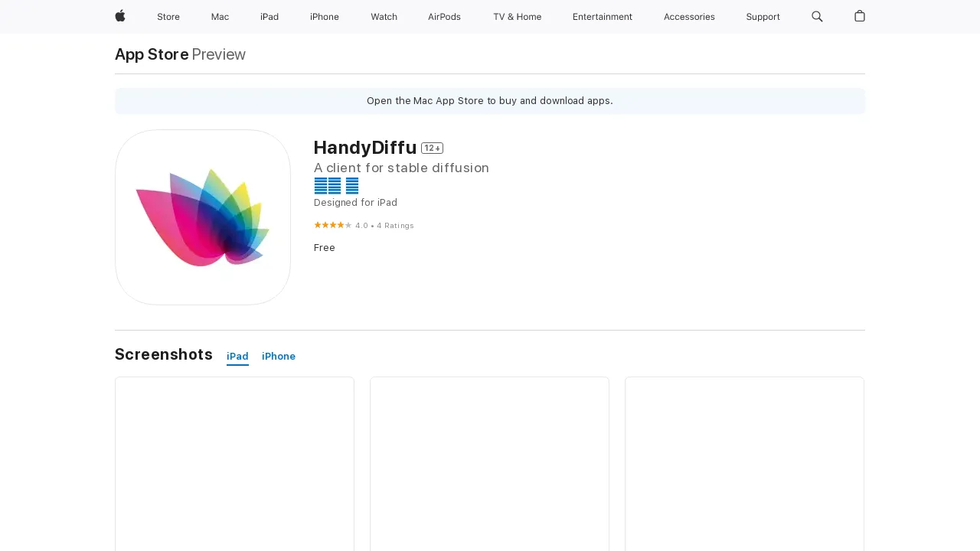Screen dimensions: 980x551
Task: Click the 'Preview' text next to App Store
Action: (218, 54)
